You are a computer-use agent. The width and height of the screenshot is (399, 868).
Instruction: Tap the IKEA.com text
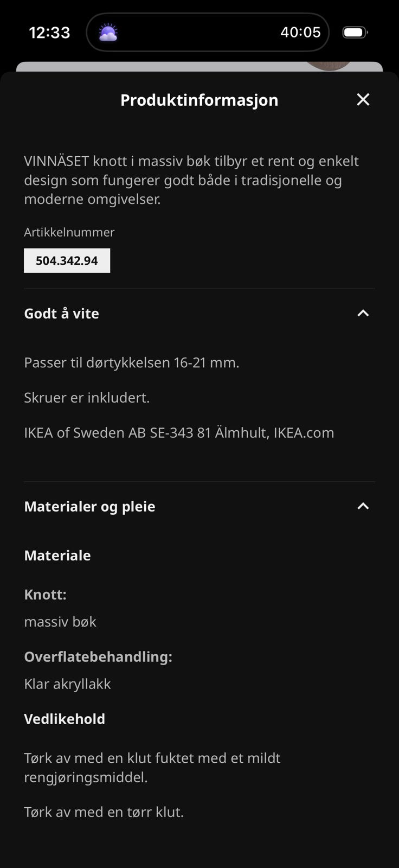(x=304, y=433)
